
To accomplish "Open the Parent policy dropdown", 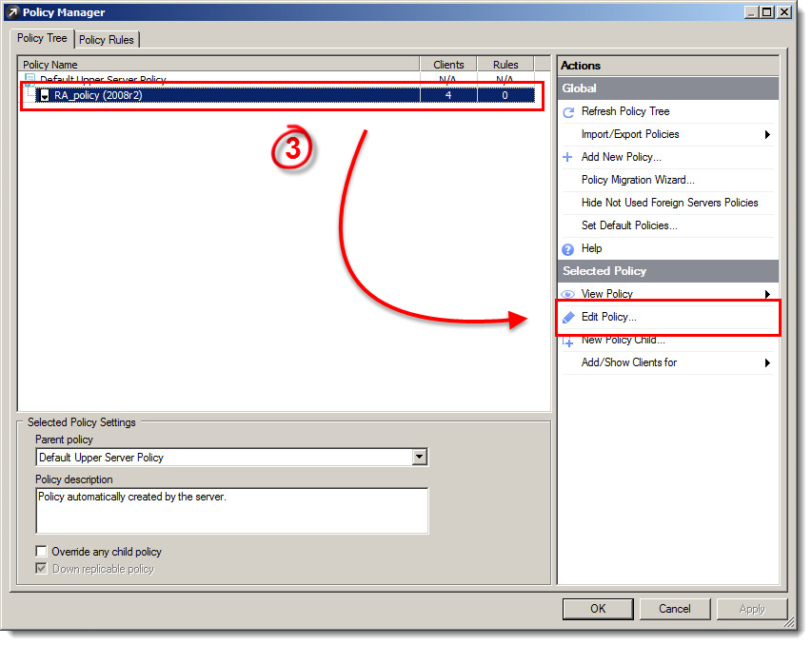I will click(x=419, y=457).
